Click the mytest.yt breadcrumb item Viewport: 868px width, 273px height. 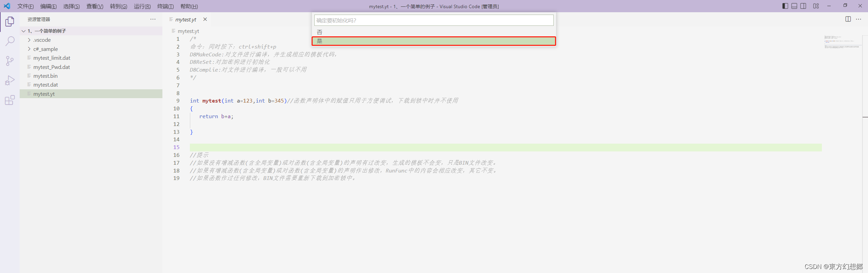(188, 31)
